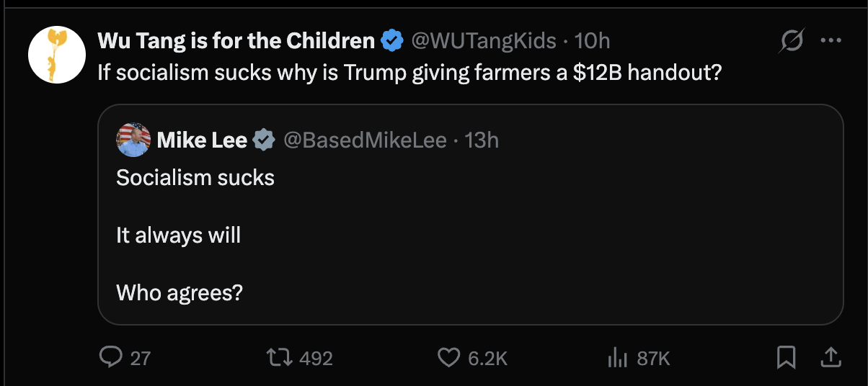Open Mike Lee's small profile picture
The width and height of the screenshot is (868, 386).
point(133,140)
